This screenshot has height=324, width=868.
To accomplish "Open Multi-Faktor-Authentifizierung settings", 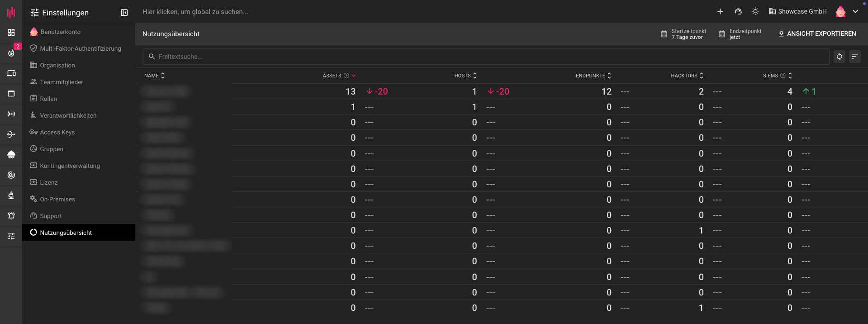I will point(80,48).
